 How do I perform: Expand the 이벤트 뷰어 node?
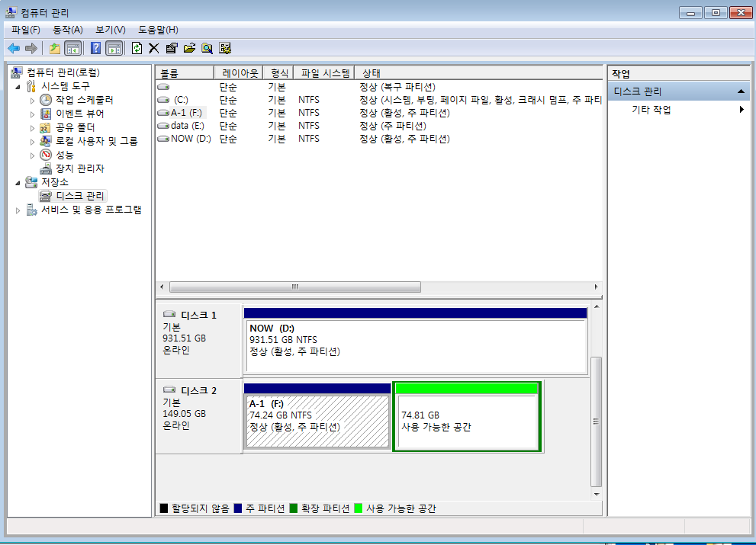click(32, 114)
